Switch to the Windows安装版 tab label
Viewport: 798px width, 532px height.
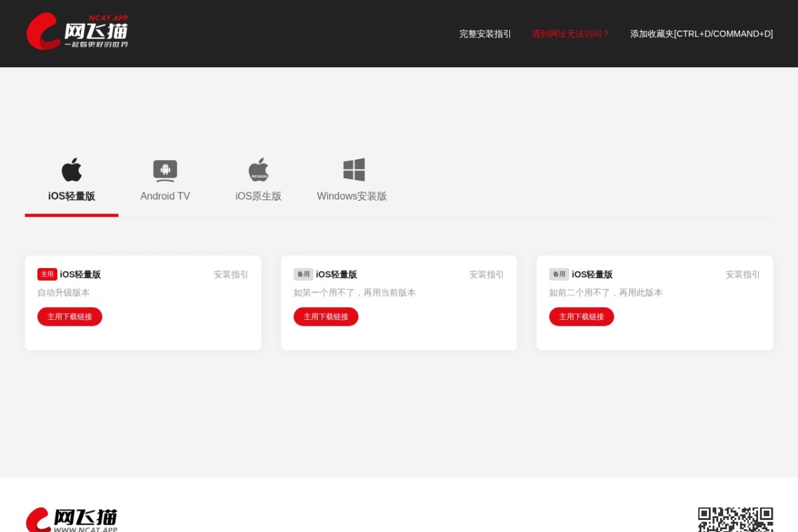click(x=352, y=196)
